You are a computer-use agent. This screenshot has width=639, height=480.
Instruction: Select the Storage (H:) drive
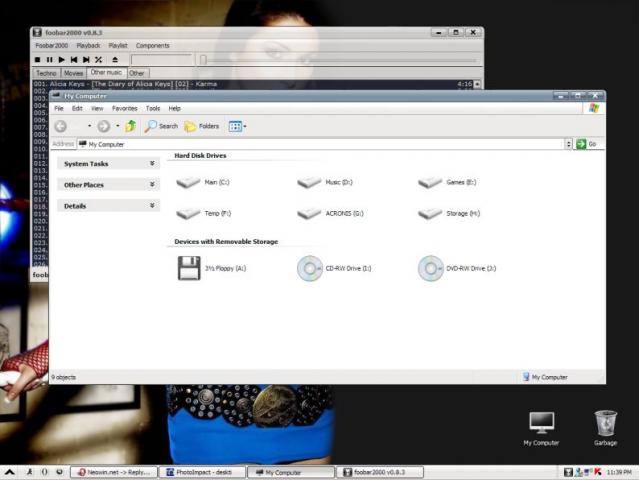pos(449,214)
